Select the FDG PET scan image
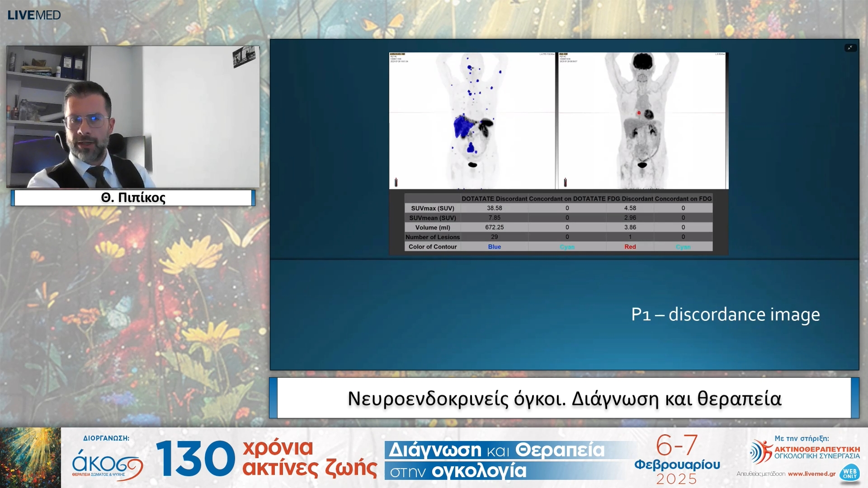This screenshot has height=488, width=868. [x=642, y=121]
